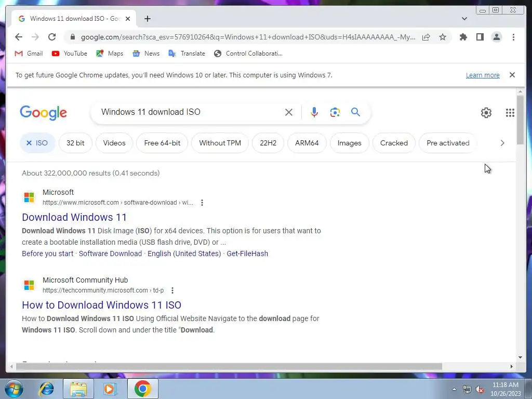Open a new tab with the plus button
Screen dimensions: 532x399
click(147, 19)
